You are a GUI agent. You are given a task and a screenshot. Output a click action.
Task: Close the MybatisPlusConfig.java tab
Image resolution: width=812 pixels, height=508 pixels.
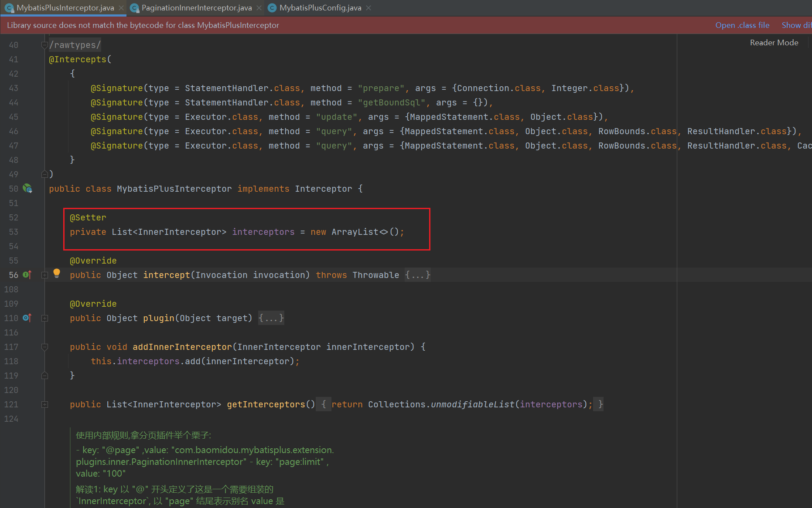[x=368, y=8]
